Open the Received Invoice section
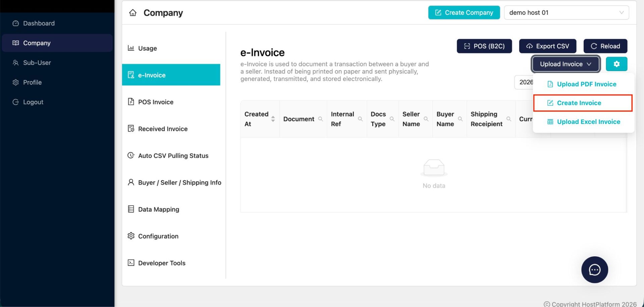This screenshot has width=644, height=307. pos(171,129)
